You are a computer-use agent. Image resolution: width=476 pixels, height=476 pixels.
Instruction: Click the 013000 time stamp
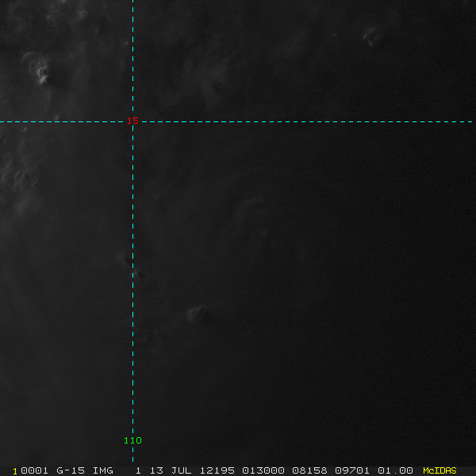coord(263,470)
